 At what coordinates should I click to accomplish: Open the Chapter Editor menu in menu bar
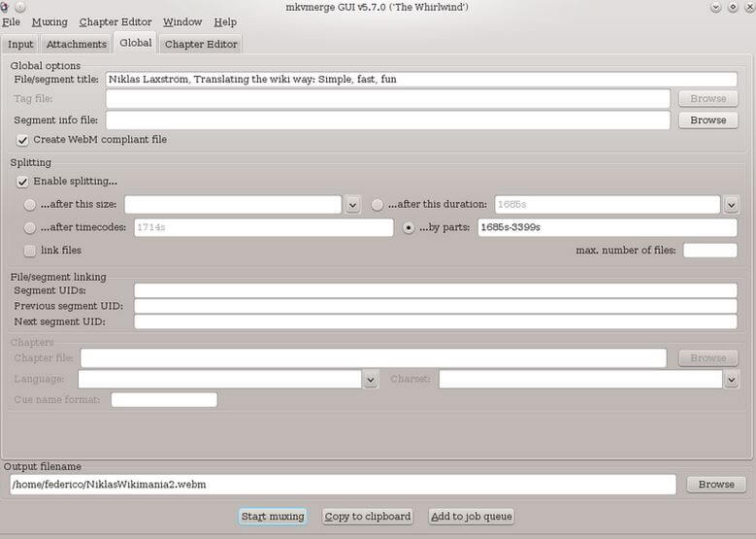click(115, 22)
